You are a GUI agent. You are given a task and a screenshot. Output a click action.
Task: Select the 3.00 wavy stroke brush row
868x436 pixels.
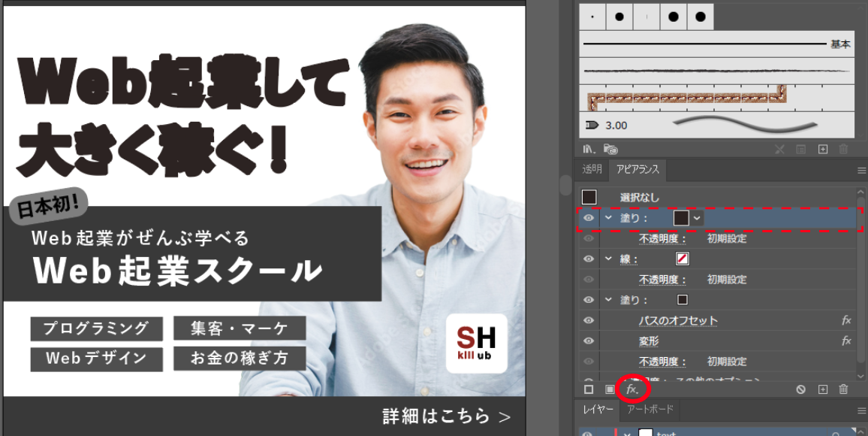pyautogui.click(x=717, y=126)
